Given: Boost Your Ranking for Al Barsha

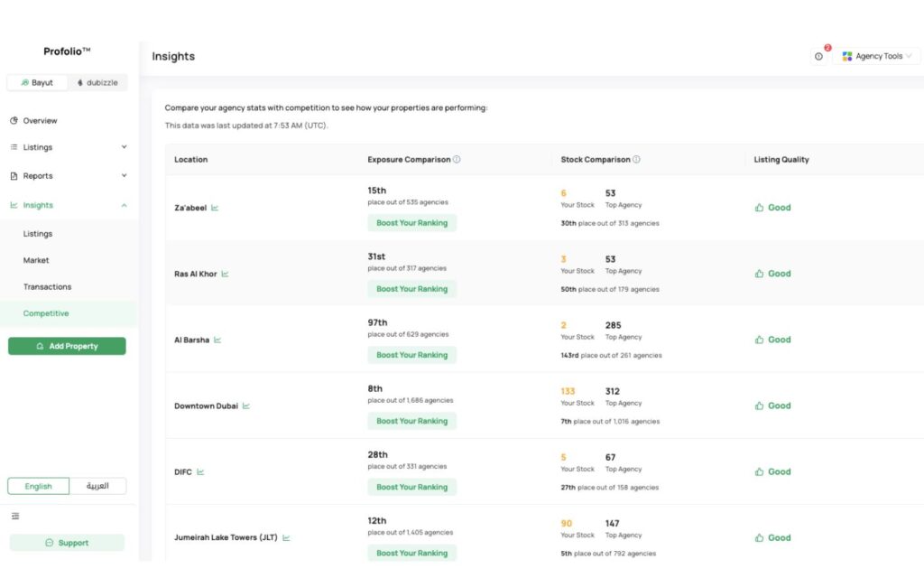Looking at the screenshot, I should (x=411, y=355).
